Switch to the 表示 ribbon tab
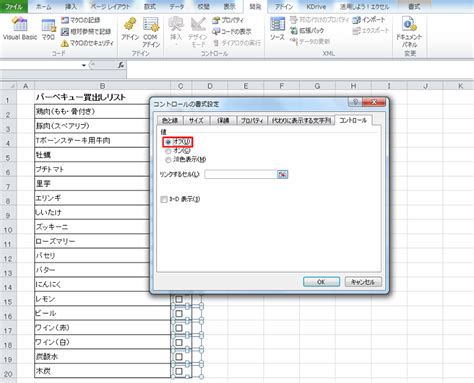This screenshot has height=383, width=474. tap(229, 6)
